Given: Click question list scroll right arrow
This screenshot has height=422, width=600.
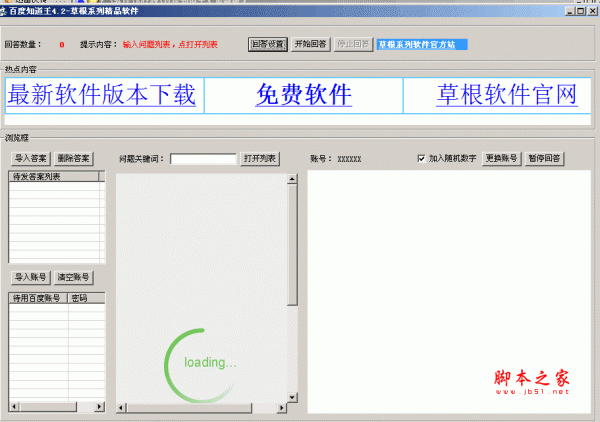Looking at the screenshot, I should pos(282,408).
